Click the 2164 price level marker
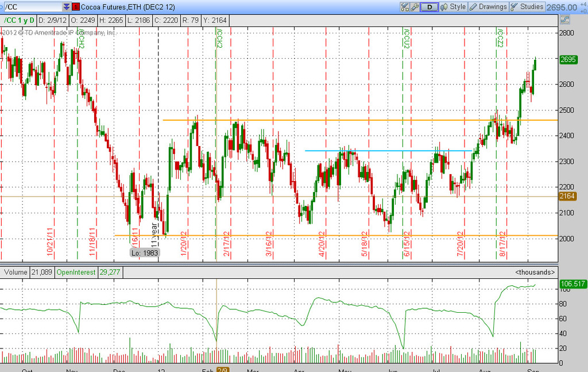Screen dimensions: 588x372 pyautogui.click(x=567, y=197)
